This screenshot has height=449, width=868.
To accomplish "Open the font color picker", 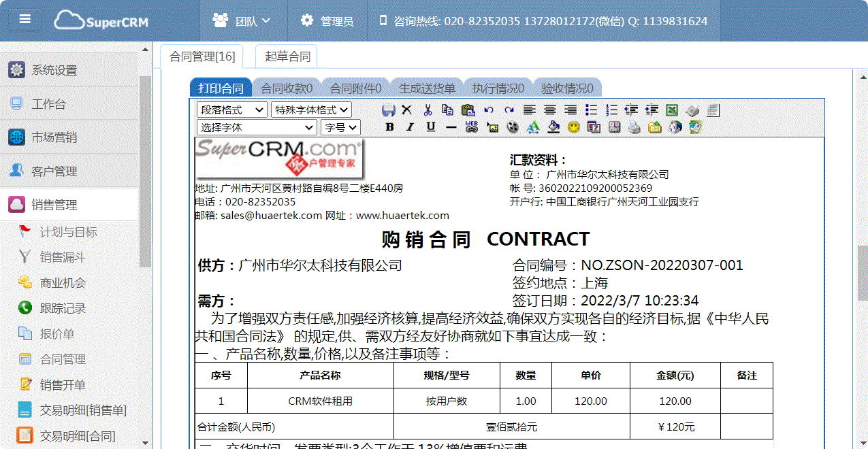I will coord(533,127).
